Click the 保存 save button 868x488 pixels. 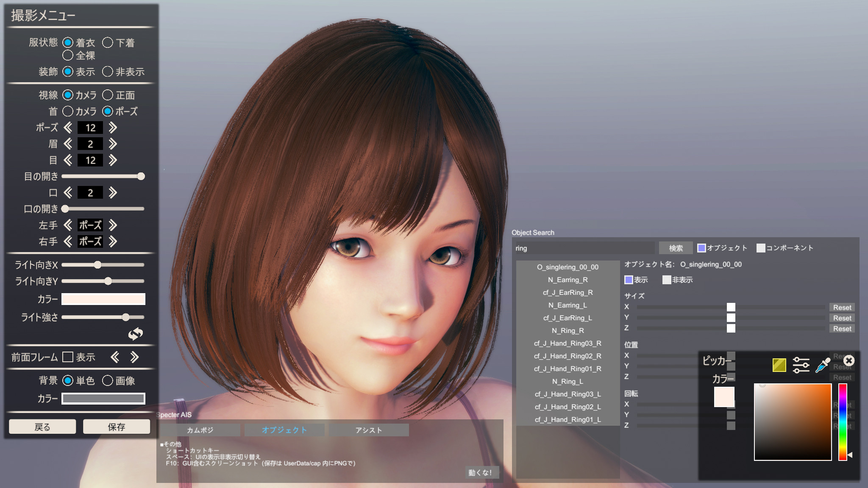pos(116,427)
